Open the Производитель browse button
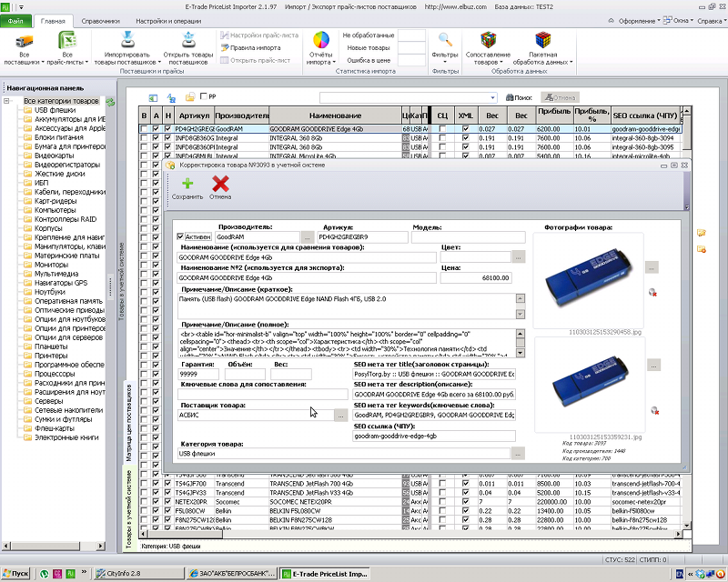The width and height of the screenshot is (728, 582). click(x=307, y=237)
